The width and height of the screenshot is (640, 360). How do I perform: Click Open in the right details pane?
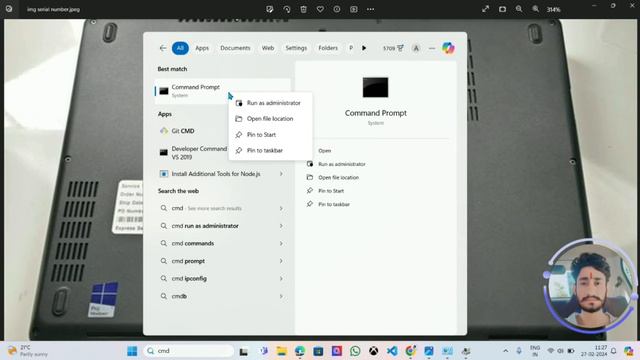click(x=324, y=151)
